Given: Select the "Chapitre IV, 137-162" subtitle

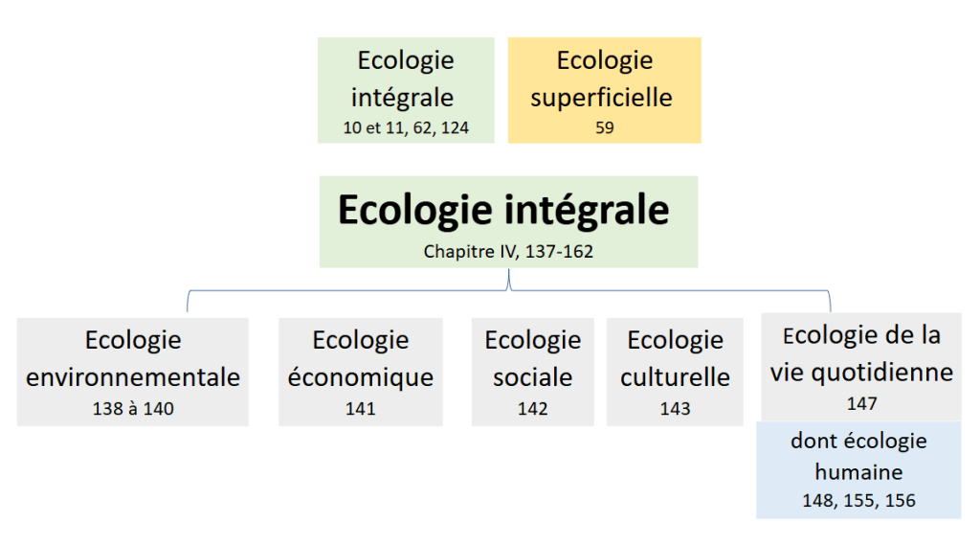Looking at the screenshot, I should pyautogui.click(x=508, y=252).
